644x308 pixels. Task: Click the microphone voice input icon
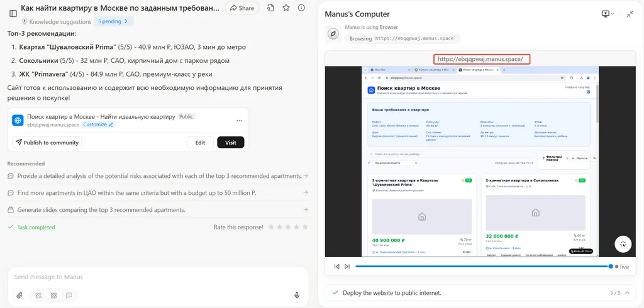[x=297, y=295]
